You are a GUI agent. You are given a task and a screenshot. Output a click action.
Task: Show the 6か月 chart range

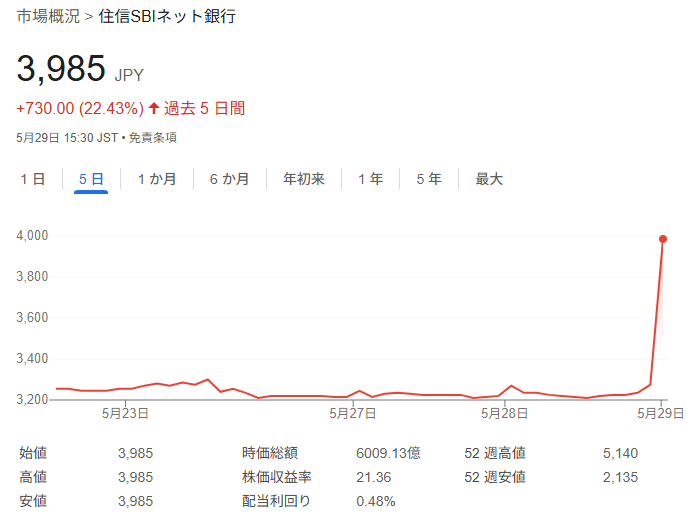[x=229, y=179]
